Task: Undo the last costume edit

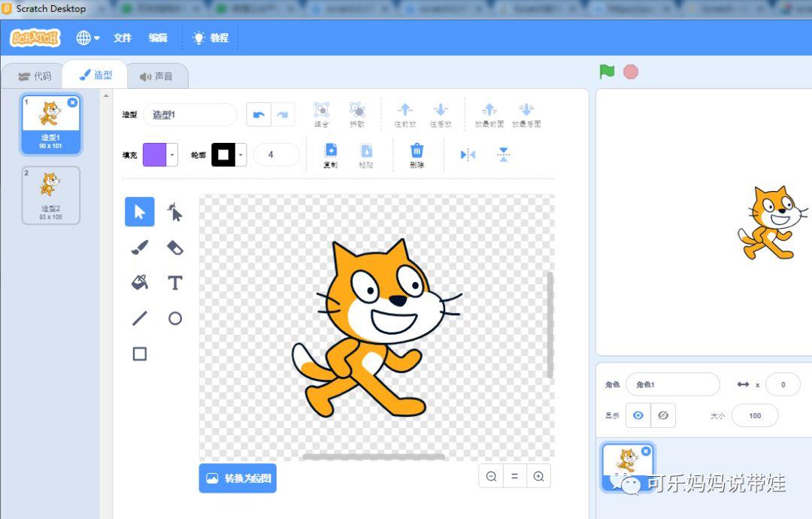Action: click(259, 114)
